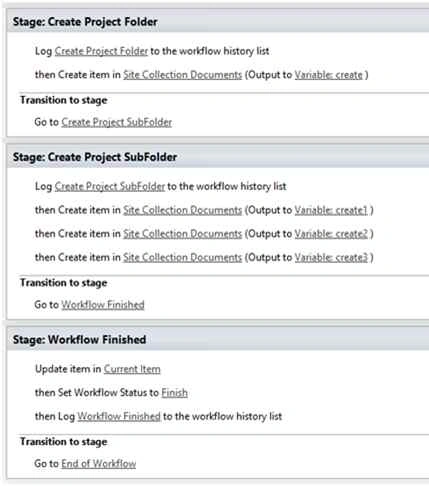The width and height of the screenshot is (429, 486).
Task: Select the Variable: create output link
Action: click(x=328, y=75)
